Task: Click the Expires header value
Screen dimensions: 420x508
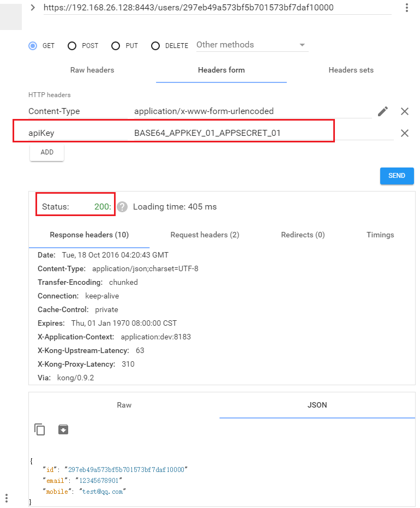Action: (124, 323)
